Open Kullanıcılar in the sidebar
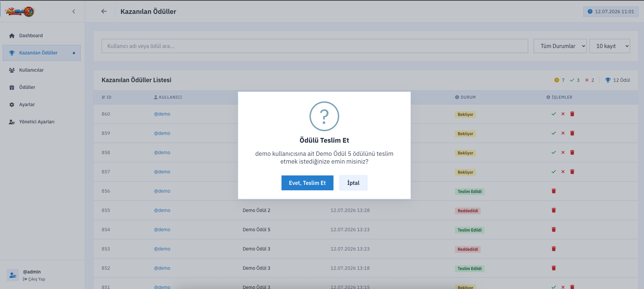 tap(42, 70)
